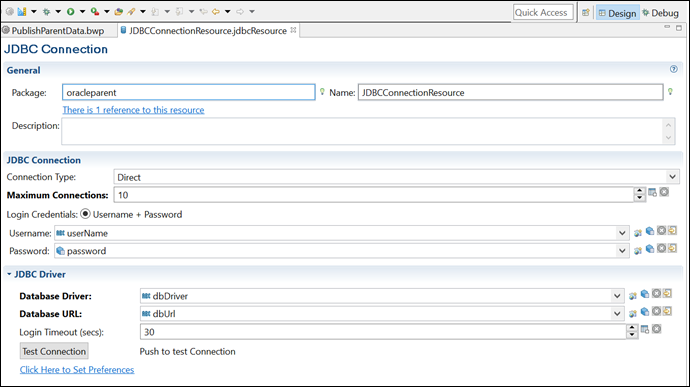Open the help icon in General section
Screen dimensions: 690x387
point(673,69)
